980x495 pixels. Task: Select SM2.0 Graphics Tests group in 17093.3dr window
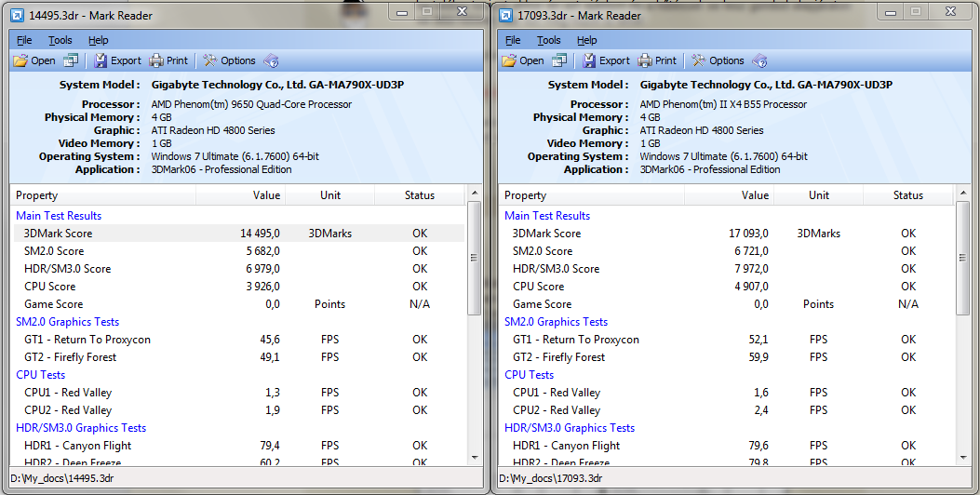(557, 322)
